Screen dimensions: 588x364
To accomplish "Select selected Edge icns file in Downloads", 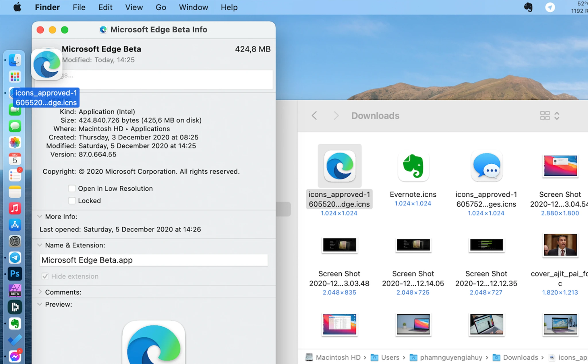I will click(339, 166).
